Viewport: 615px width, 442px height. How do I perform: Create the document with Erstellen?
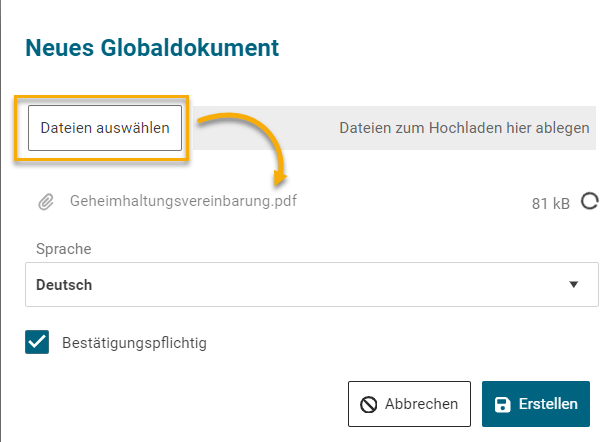[536, 404]
